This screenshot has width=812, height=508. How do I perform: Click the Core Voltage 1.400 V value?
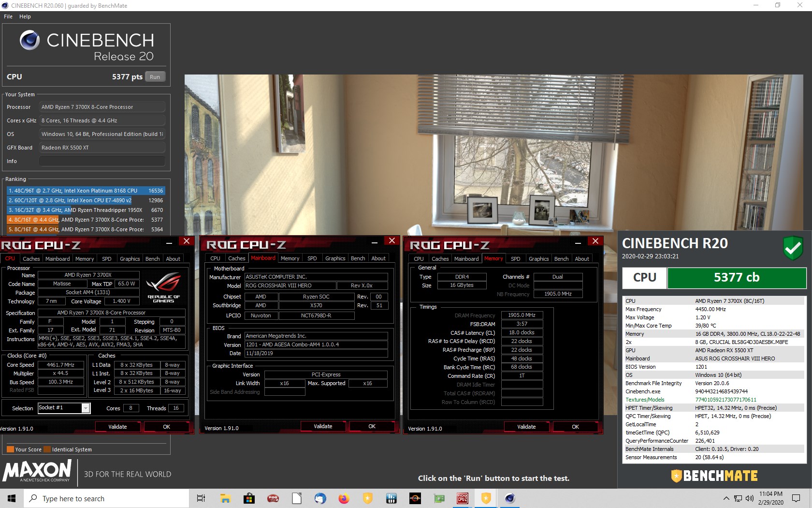122,301
